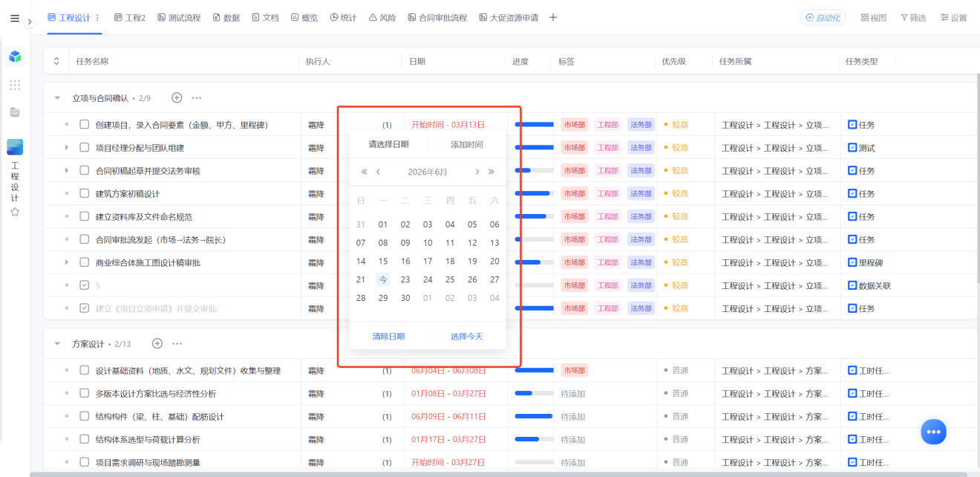
Task: Open the 合同审批流程 tab
Action: pyautogui.click(x=437, y=18)
